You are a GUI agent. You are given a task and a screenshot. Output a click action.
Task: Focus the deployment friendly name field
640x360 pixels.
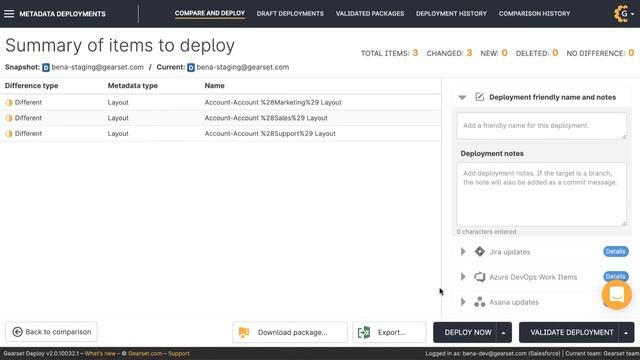541,126
